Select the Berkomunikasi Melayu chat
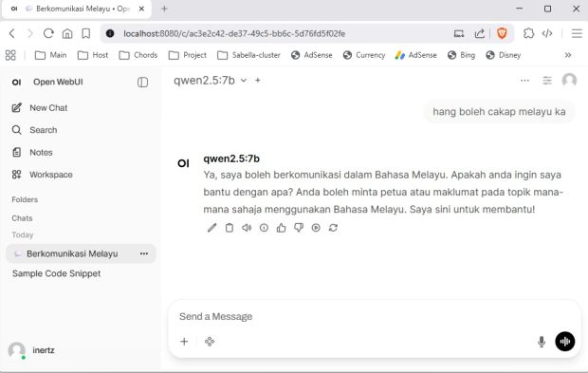588x373 pixels. (x=72, y=254)
